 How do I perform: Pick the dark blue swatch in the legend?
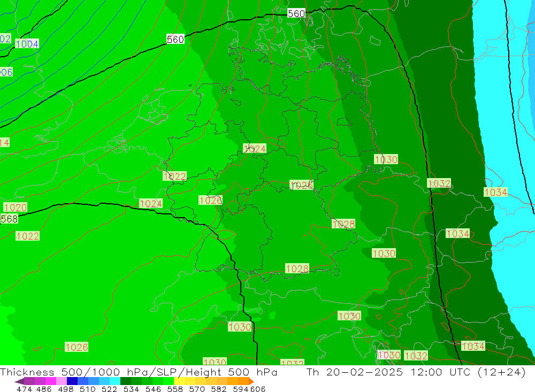72,381
